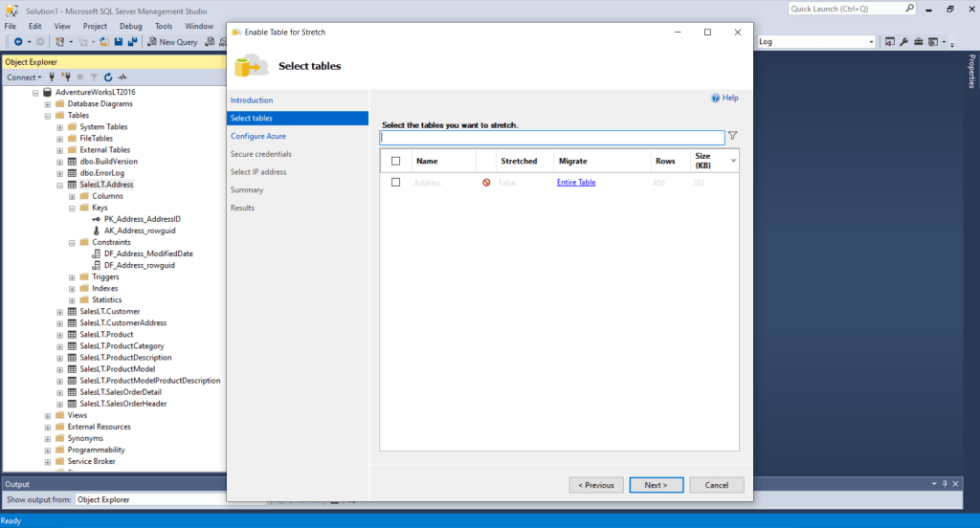Open Properties window via wrench icon
The image size is (980, 528).
click(903, 42)
